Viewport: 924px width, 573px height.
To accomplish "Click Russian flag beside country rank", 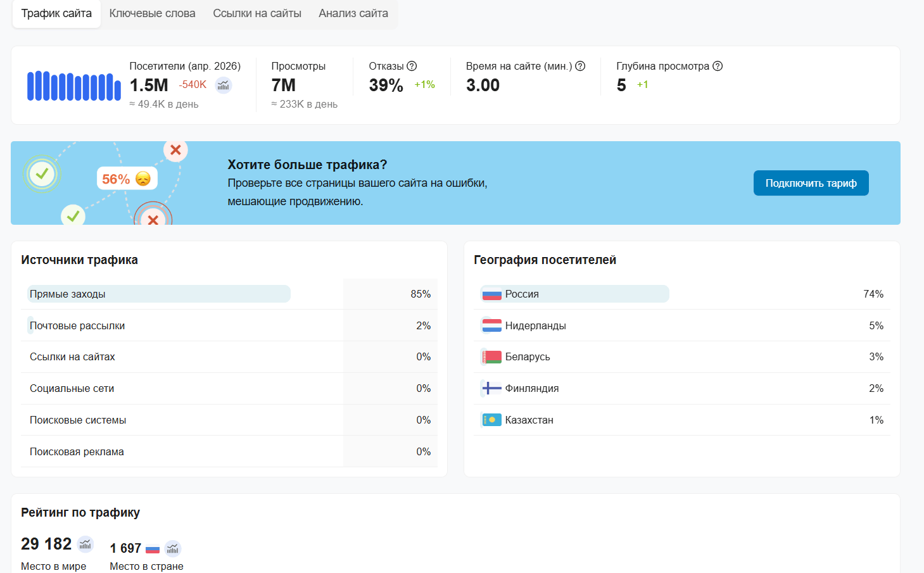I will pyautogui.click(x=153, y=548).
